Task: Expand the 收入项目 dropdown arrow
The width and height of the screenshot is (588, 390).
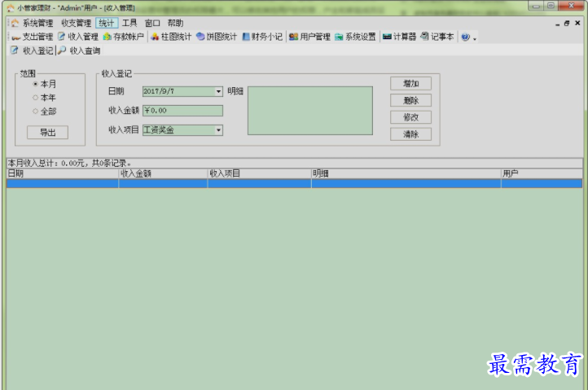Action: point(218,130)
